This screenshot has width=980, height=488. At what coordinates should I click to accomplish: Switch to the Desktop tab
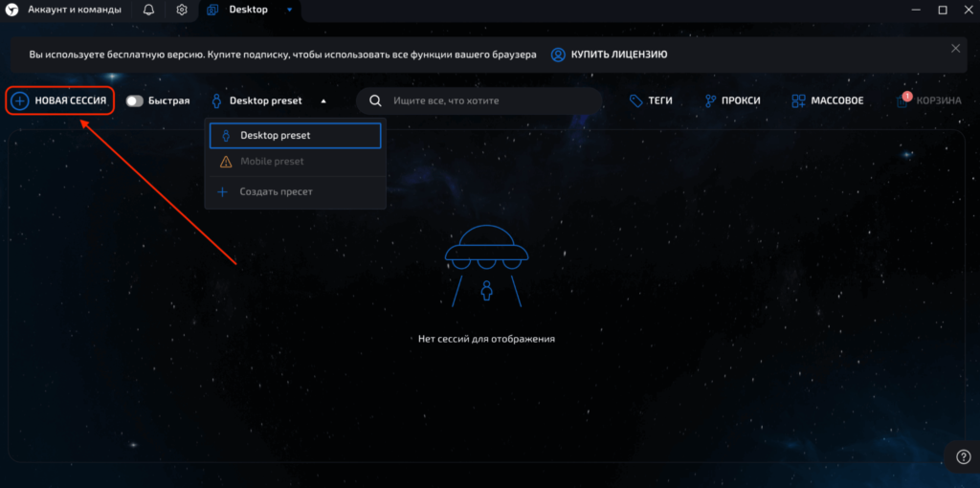[247, 10]
